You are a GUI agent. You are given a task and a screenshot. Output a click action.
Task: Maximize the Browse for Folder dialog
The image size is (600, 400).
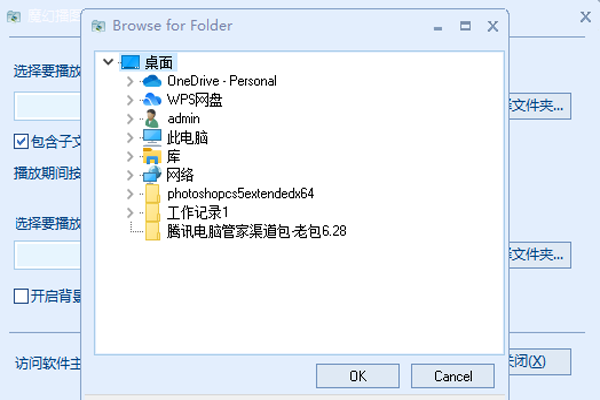click(x=465, y=25)
